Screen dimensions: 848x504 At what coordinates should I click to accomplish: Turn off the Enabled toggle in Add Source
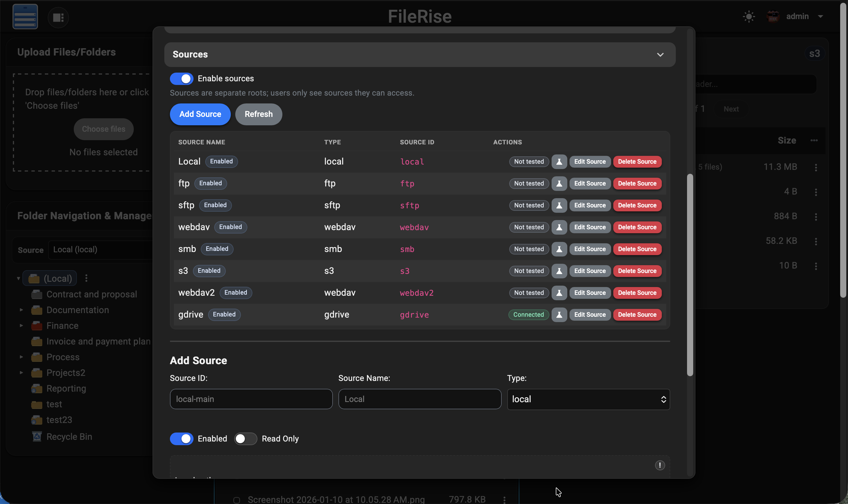(x=182, y=438)
